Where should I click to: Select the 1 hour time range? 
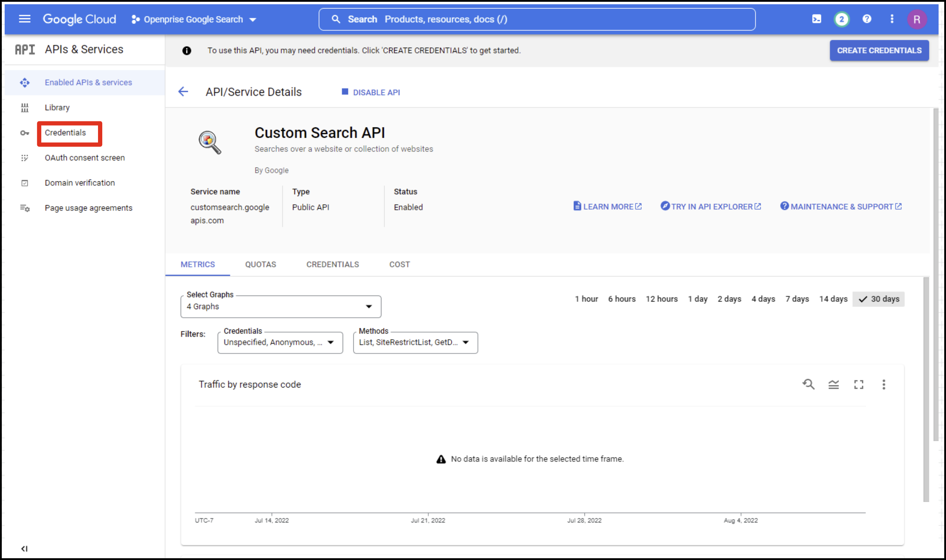click(586, 299)
